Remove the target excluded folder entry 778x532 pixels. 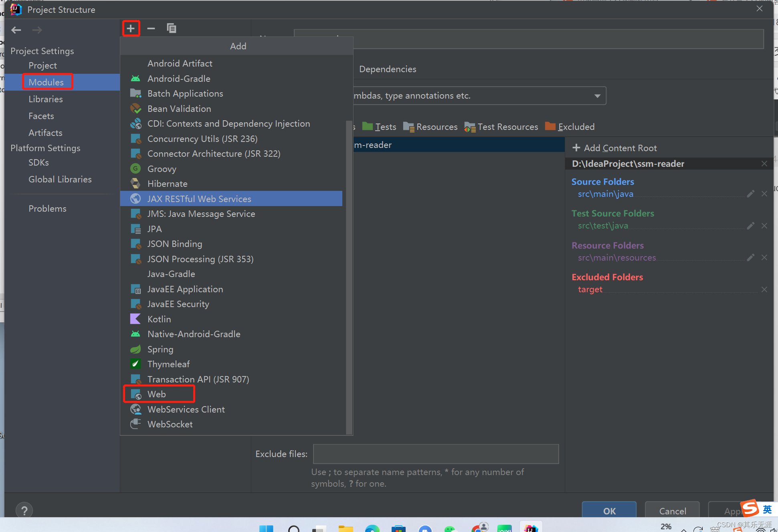point(764,289)
